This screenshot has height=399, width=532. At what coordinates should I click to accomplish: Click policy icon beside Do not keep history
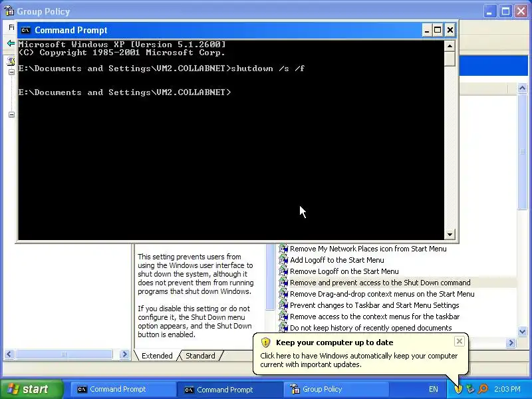(x=283, y=327)
